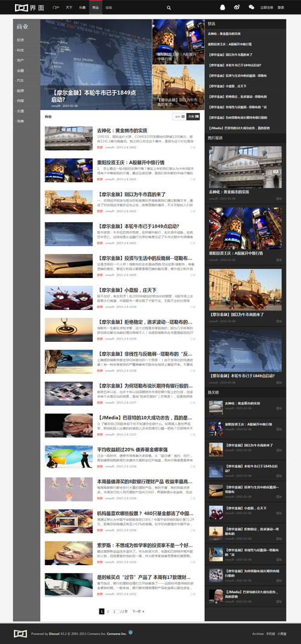Click the WeChat login icon
Screen dimensions: 301x644
(x=251, y=7)
